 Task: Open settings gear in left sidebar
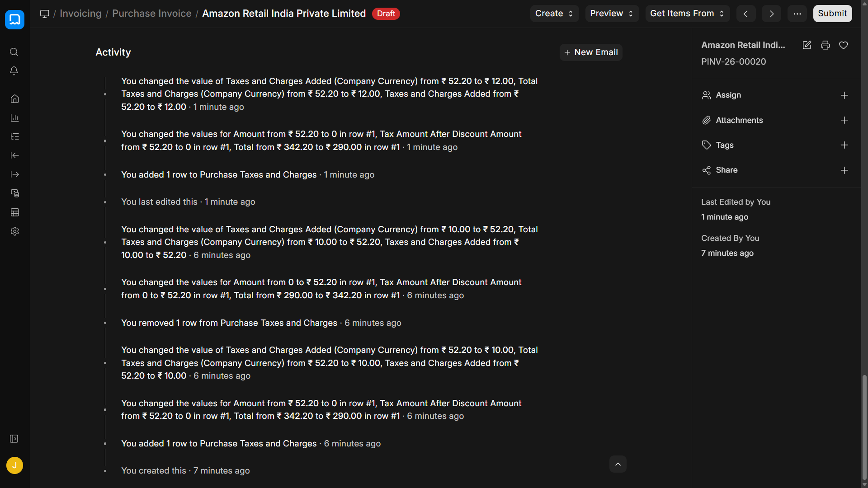[x=14, y=231]
